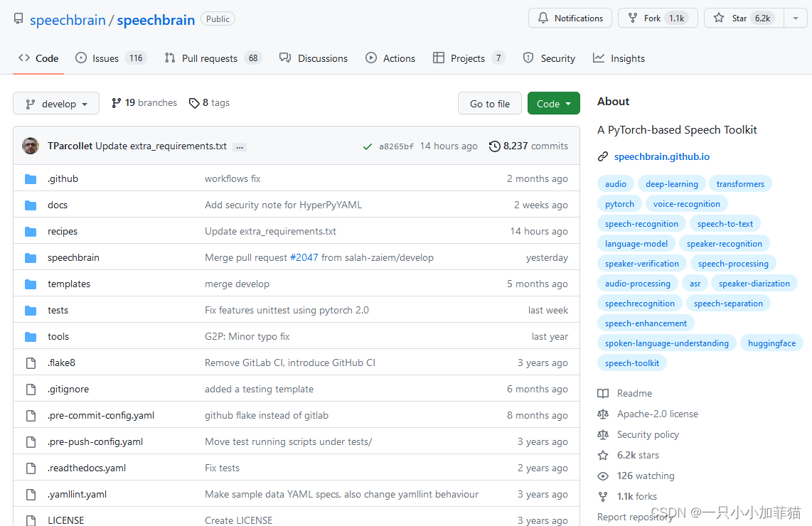Click the Readme book icon
The image size is (812, 526).
coord(603,393)
